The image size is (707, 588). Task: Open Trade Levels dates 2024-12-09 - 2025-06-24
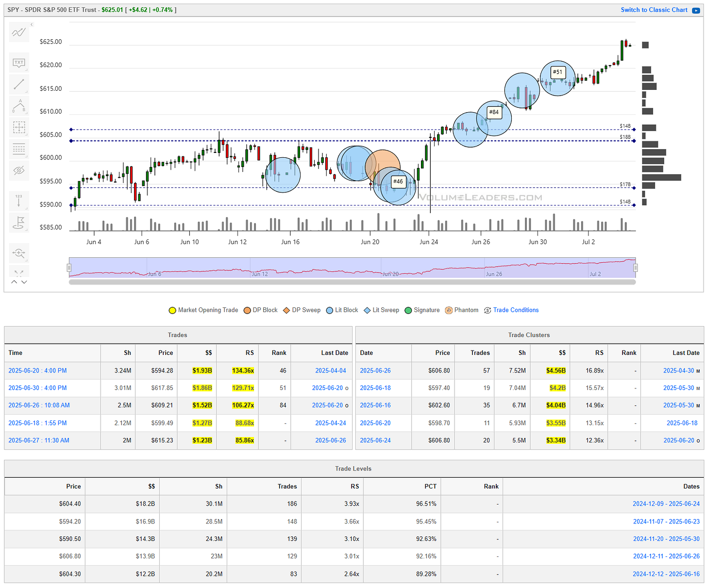coord(666,504)
